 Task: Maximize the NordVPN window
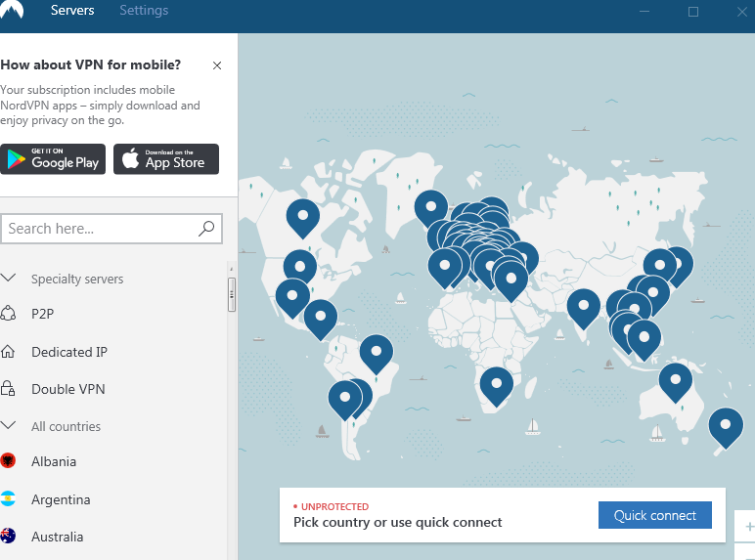pos(693,12)
